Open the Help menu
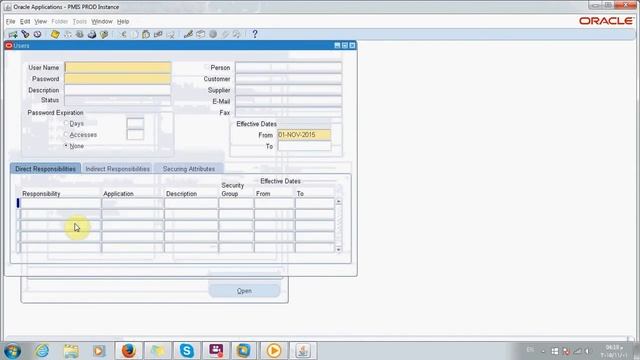Screen dimensions: 640x360 pyautogui.click(x=123, y=21)
